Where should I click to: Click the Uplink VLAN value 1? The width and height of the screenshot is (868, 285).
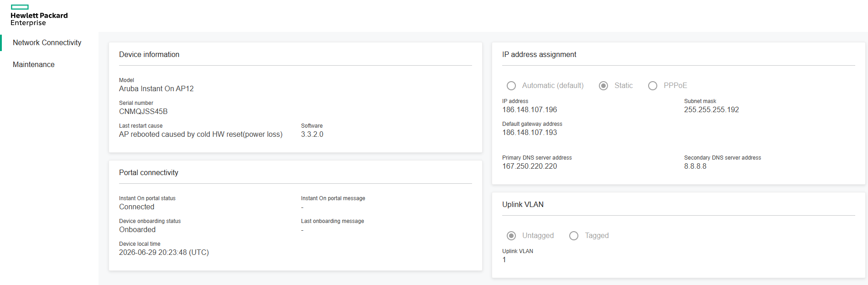coord(504,260)
